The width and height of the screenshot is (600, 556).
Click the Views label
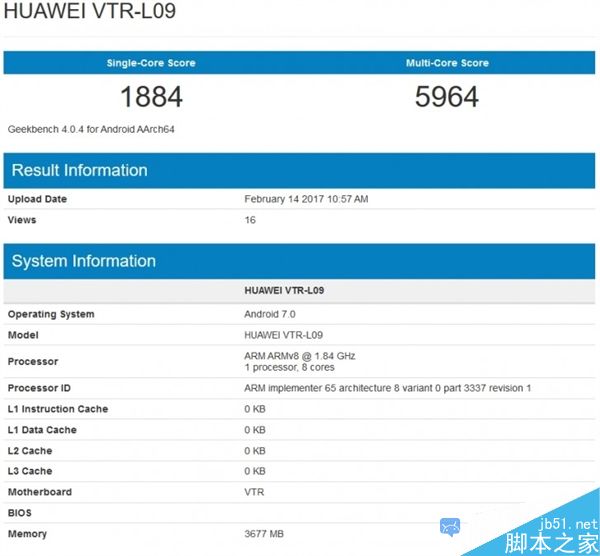tap(22, 220)
